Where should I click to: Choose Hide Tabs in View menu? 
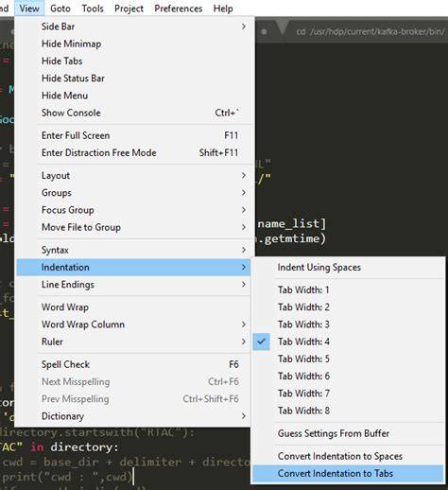(x=134, y=61)
